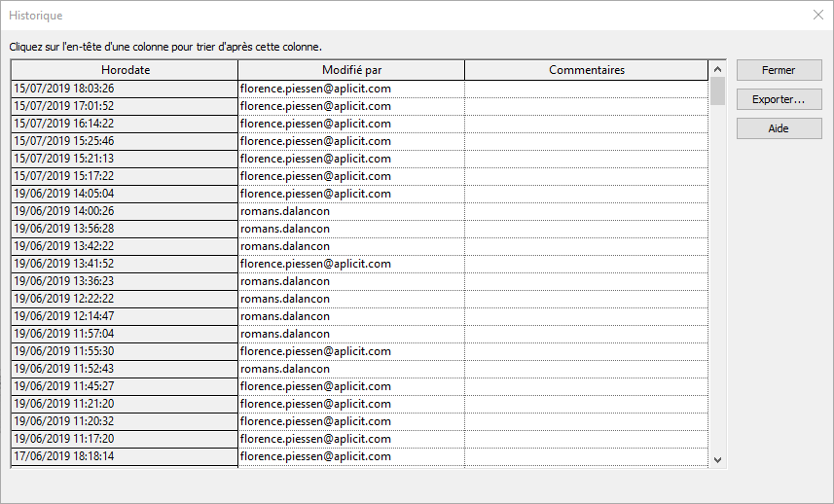Click the comment cell for 19/06/2019 11:45:27
834x504 pixels.
[x=586, y=386]
